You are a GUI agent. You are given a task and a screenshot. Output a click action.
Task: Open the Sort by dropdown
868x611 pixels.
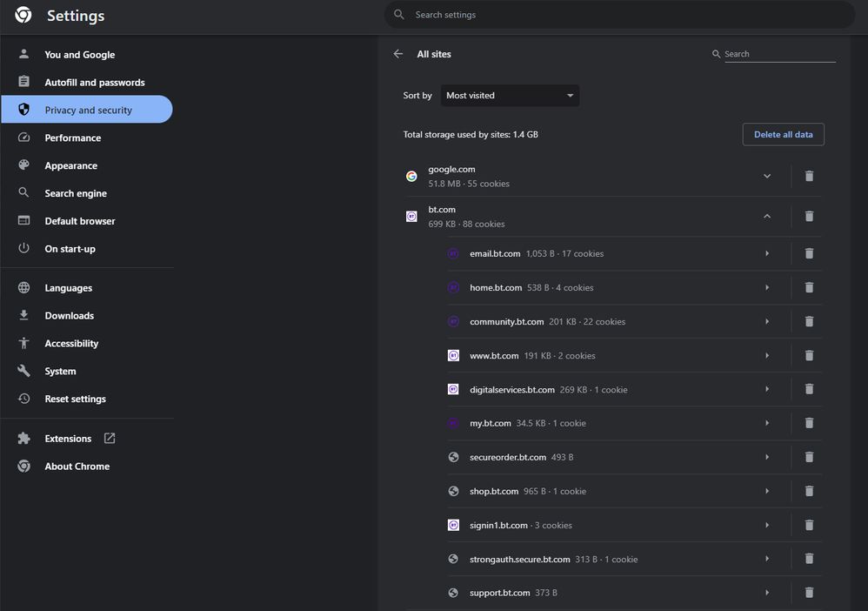point(510,95)
